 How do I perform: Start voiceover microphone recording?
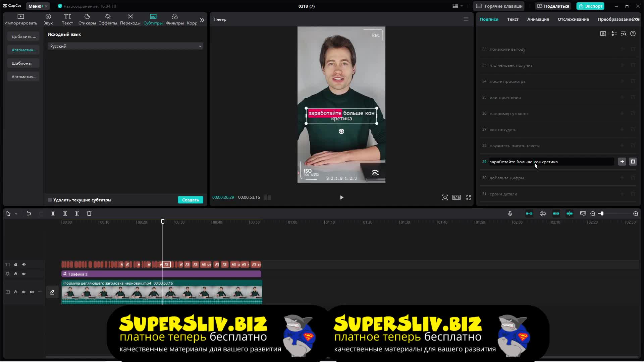click(510, 214)
